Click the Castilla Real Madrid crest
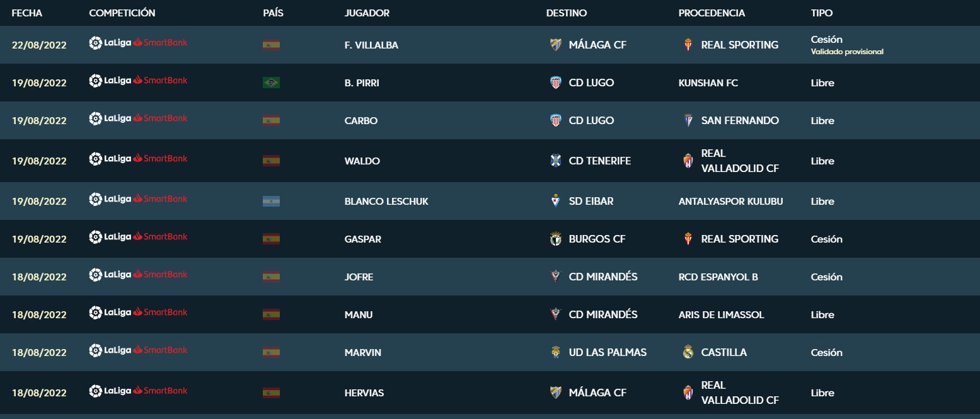Image resolution: width=980 pixels, height=419 pixels. pos(688,352)
